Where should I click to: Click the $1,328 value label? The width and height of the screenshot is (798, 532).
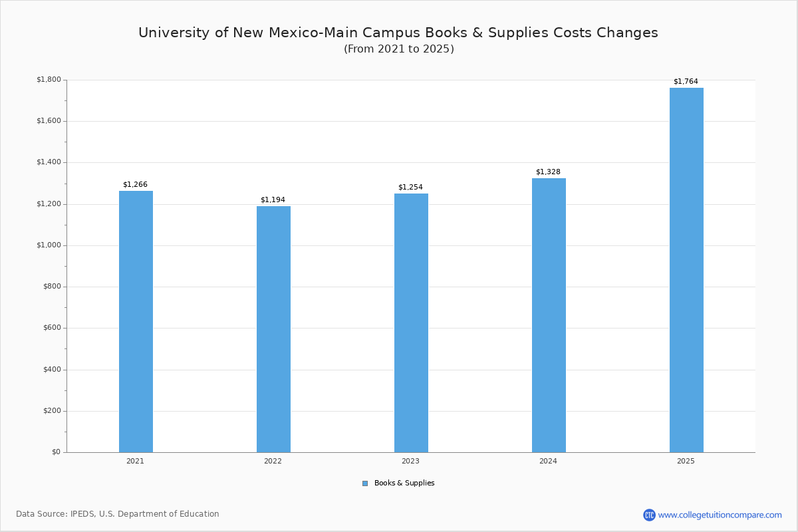pyautogui.click(x=548, y=172)
